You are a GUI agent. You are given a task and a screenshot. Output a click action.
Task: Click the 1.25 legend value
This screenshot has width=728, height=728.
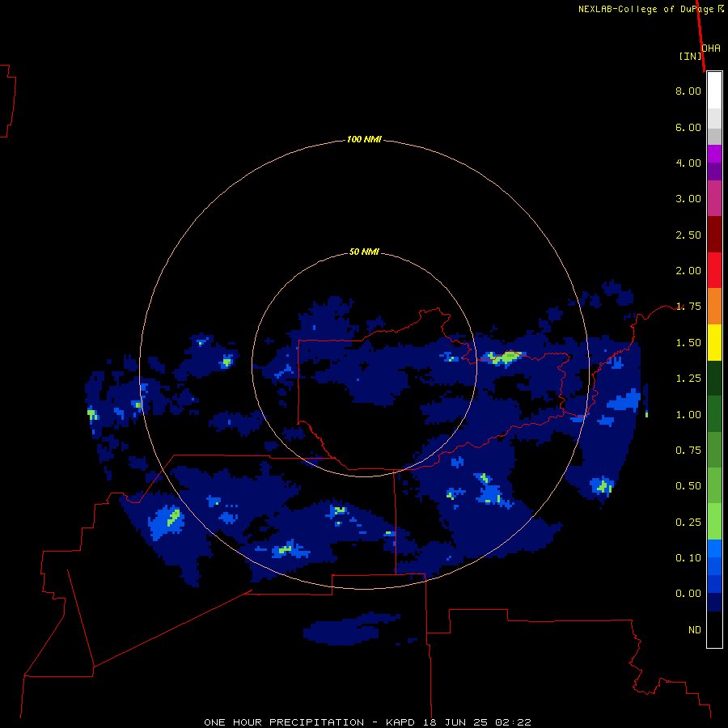point(688,379)
